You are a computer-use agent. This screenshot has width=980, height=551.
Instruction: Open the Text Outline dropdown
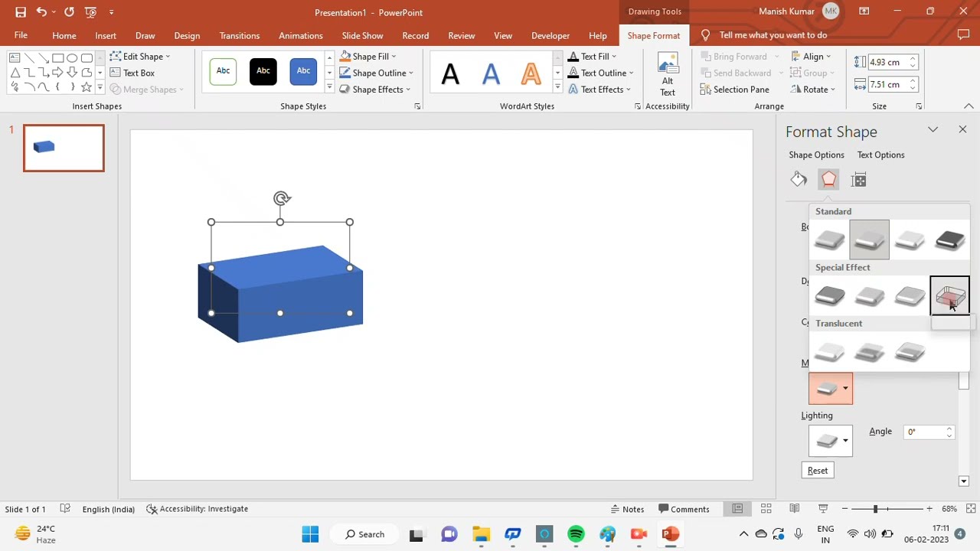point(601,73)
